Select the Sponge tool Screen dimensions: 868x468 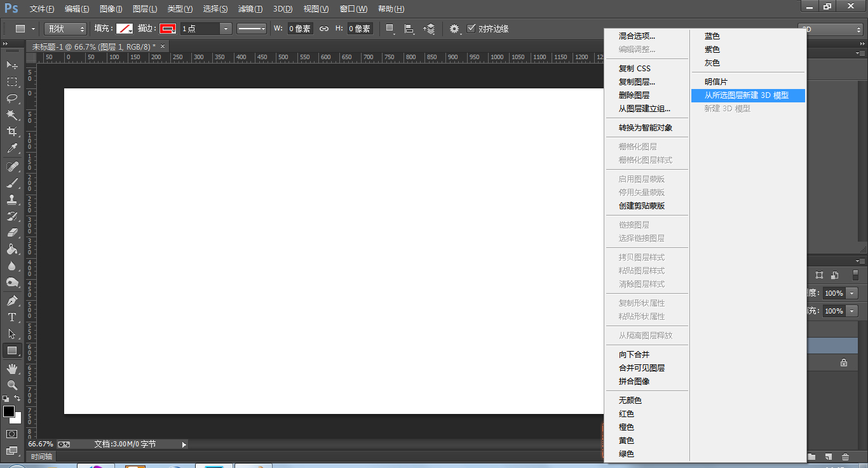pos(12,282)
